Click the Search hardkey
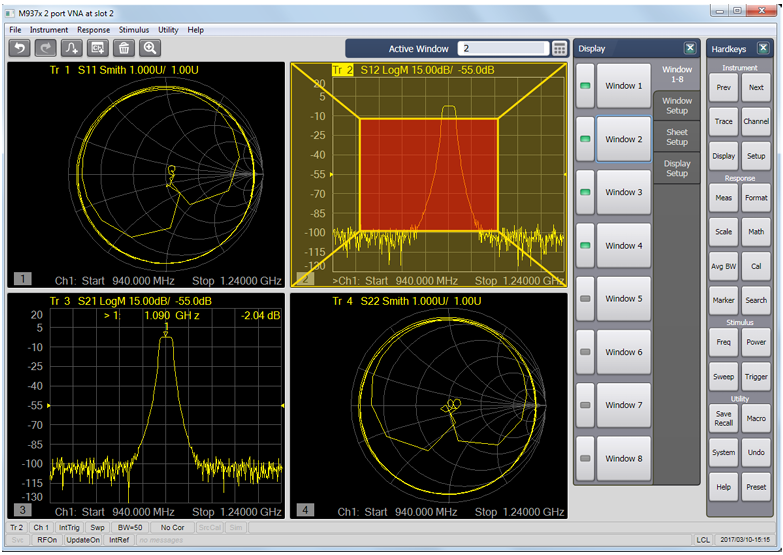Image resolution: width=783 pixels, height=555 pixels. point(756,300)
